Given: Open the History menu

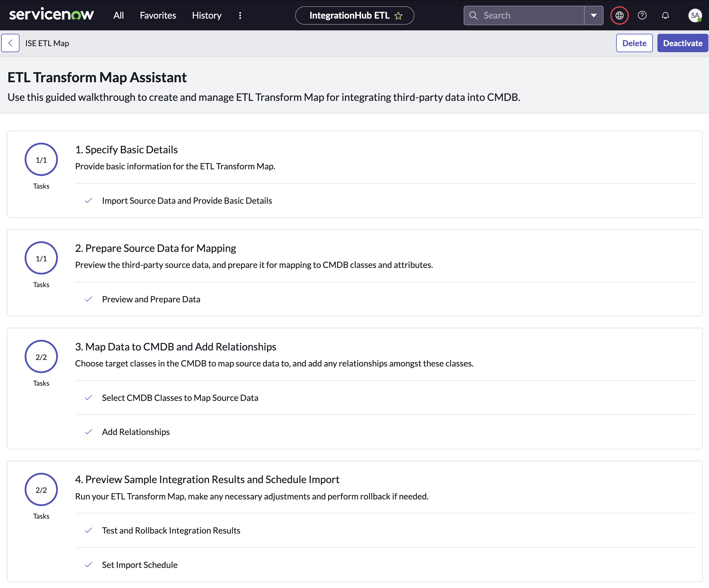Looking at the screenshot, I should pyautogui.click(x=206, y=15).
